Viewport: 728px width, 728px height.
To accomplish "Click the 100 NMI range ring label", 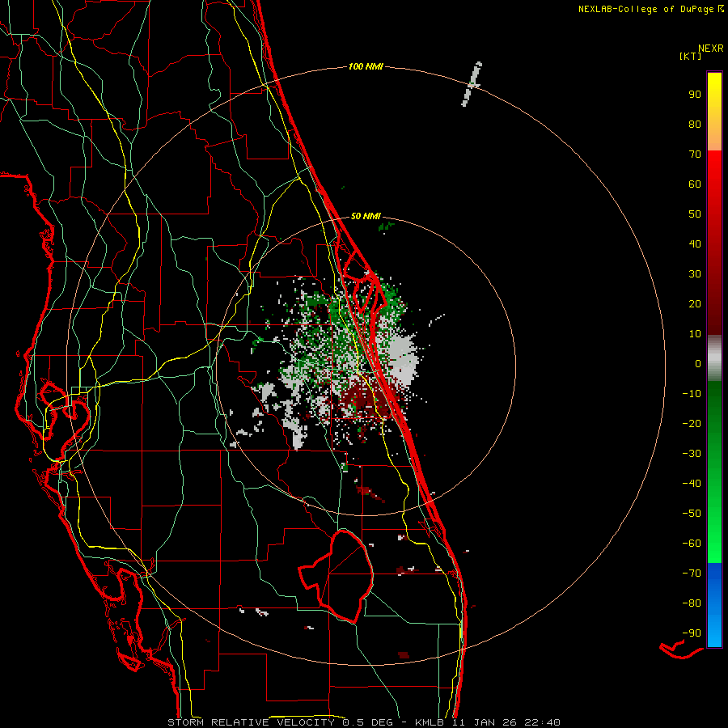I will (x=366, y=67).
